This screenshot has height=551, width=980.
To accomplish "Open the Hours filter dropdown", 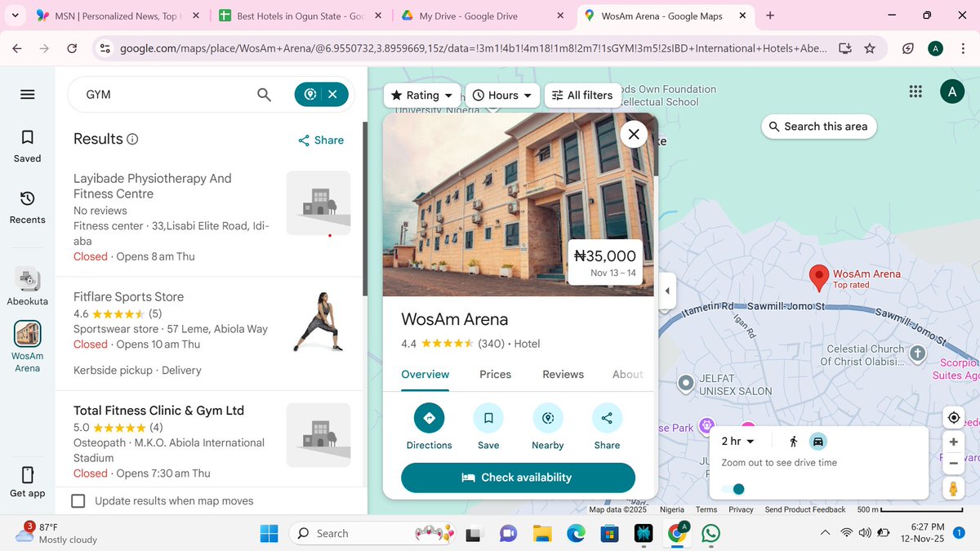I will coord(503,95).
